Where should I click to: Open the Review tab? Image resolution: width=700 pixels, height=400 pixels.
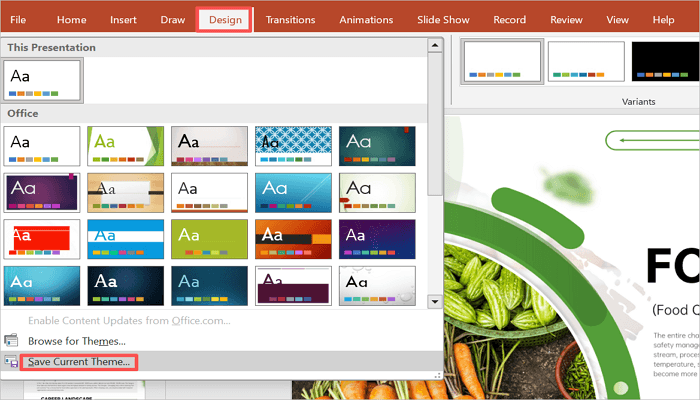(x=566, y=20)
